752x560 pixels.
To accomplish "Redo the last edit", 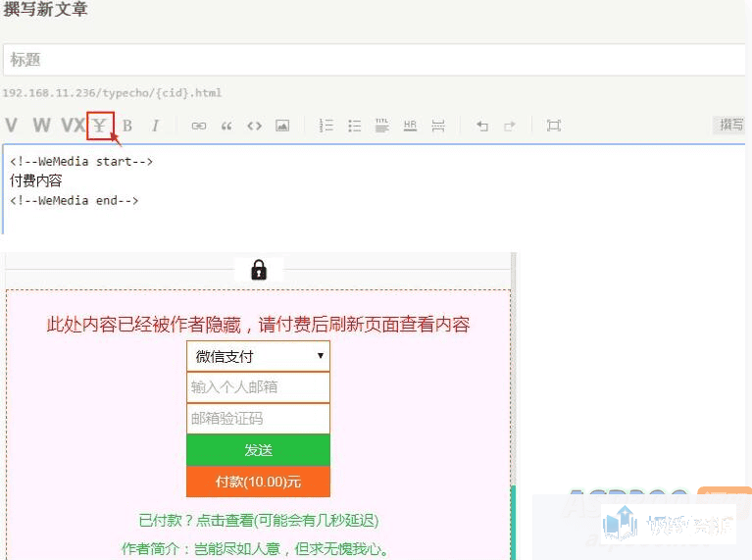I will (510, 126).
